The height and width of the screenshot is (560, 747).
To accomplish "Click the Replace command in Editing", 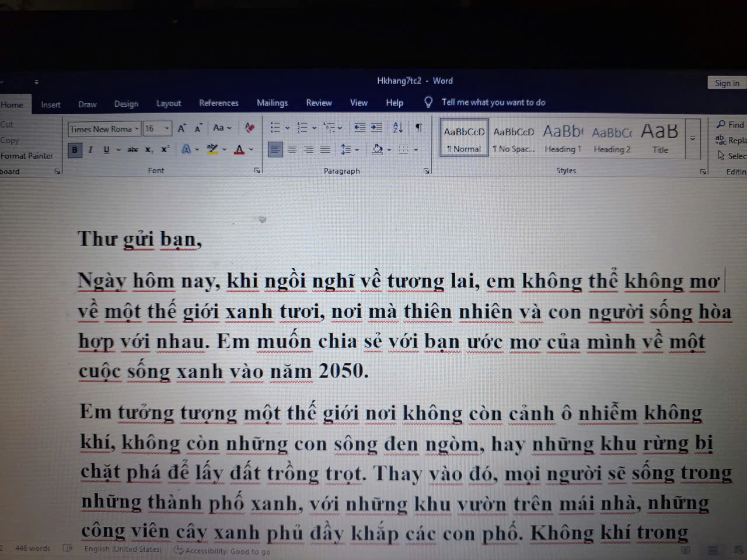I will [731, 140].
